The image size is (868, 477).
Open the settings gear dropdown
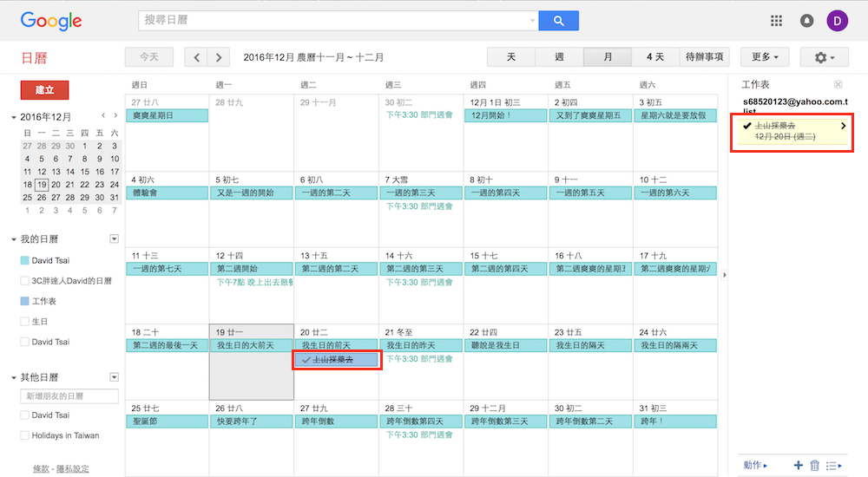[824, 57]
